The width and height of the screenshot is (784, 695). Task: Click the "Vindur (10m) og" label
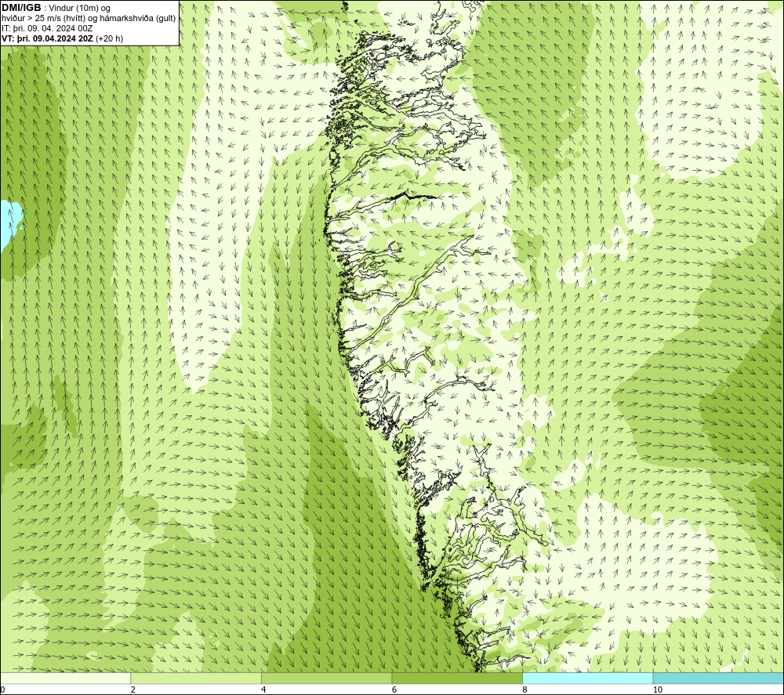(79, 9)
